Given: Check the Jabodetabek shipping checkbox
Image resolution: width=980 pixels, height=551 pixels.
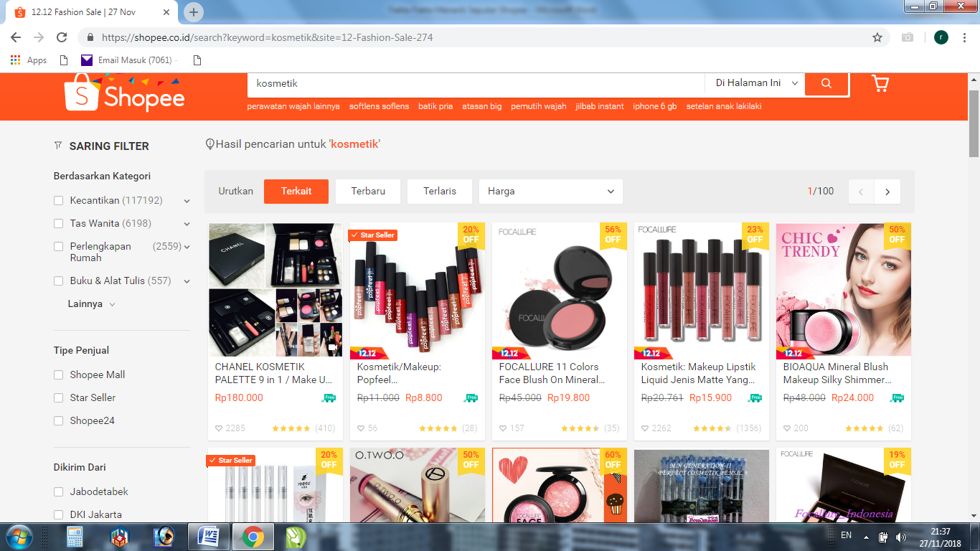Looking at the screenshot, I should [x=59, y=491].
